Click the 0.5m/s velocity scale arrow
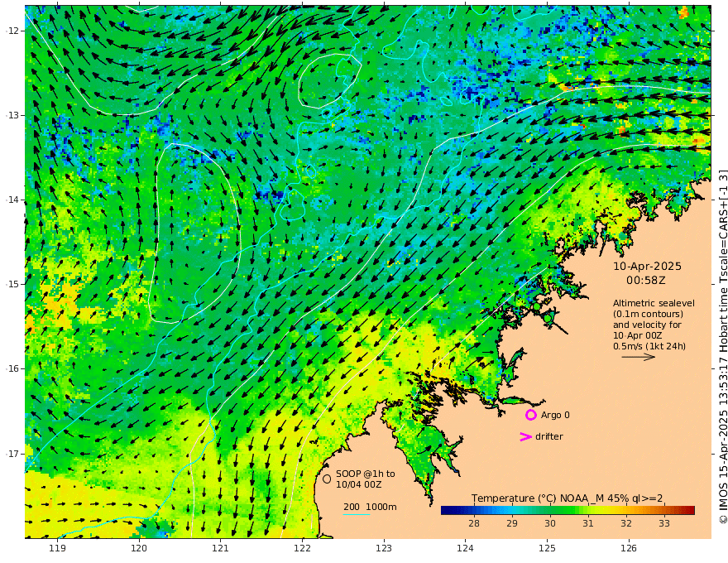 pos(639,357)
